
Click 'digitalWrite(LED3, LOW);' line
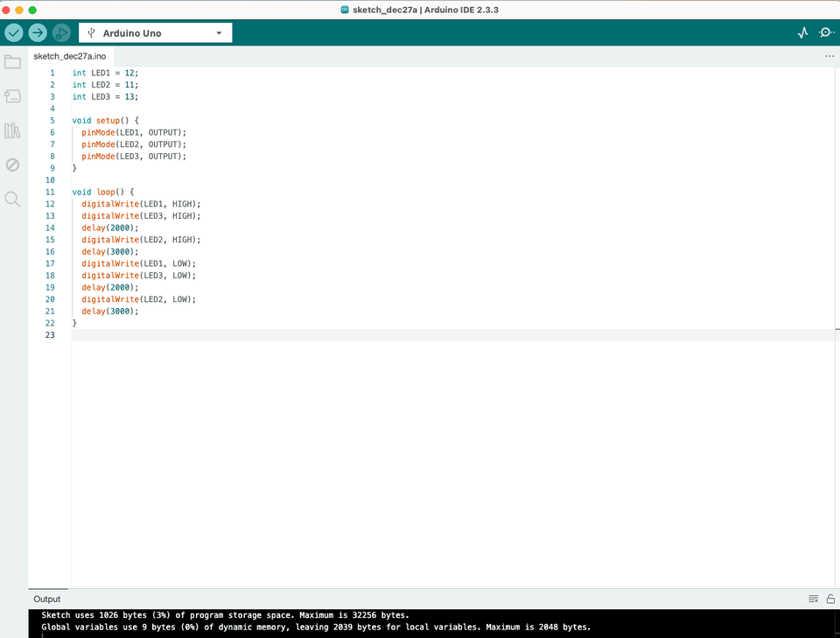[x=139, y=276]
